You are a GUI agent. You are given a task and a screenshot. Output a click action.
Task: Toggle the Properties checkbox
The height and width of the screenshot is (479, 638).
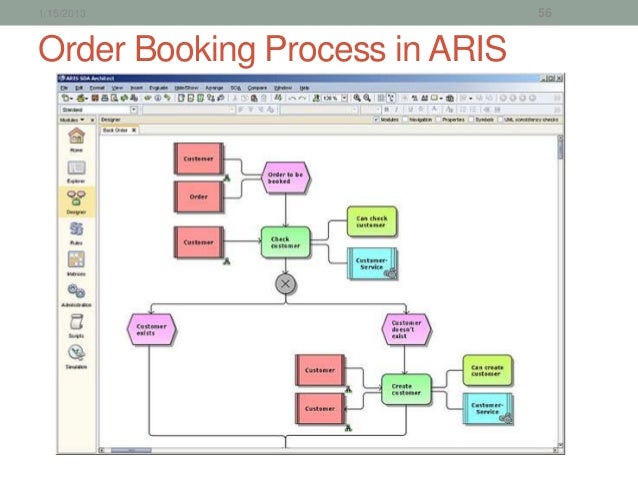click(438, 120)
